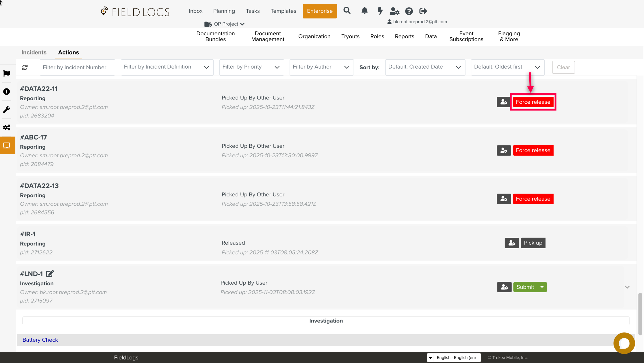Viewport: 644px width, 363px height.
Task: Click the lightning bolt quick actions icon
Action: pos(380,11)
